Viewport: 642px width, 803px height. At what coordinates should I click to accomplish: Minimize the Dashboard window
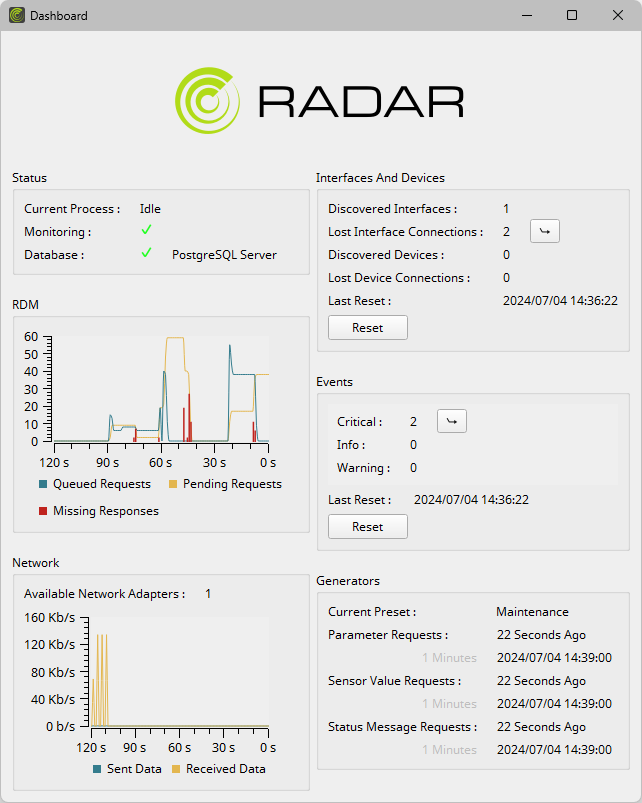(x=527, y=15)
